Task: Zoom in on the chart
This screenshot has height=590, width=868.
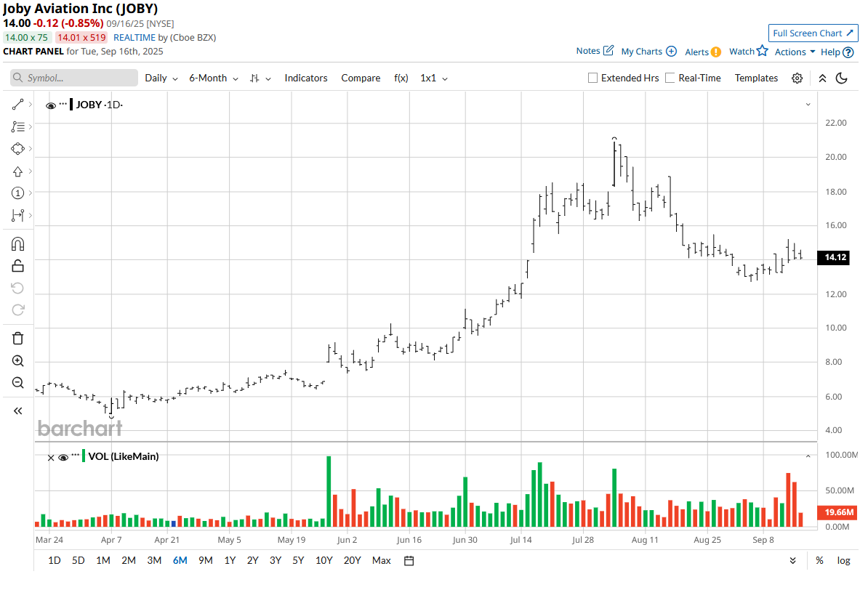Action: (17, 361)
